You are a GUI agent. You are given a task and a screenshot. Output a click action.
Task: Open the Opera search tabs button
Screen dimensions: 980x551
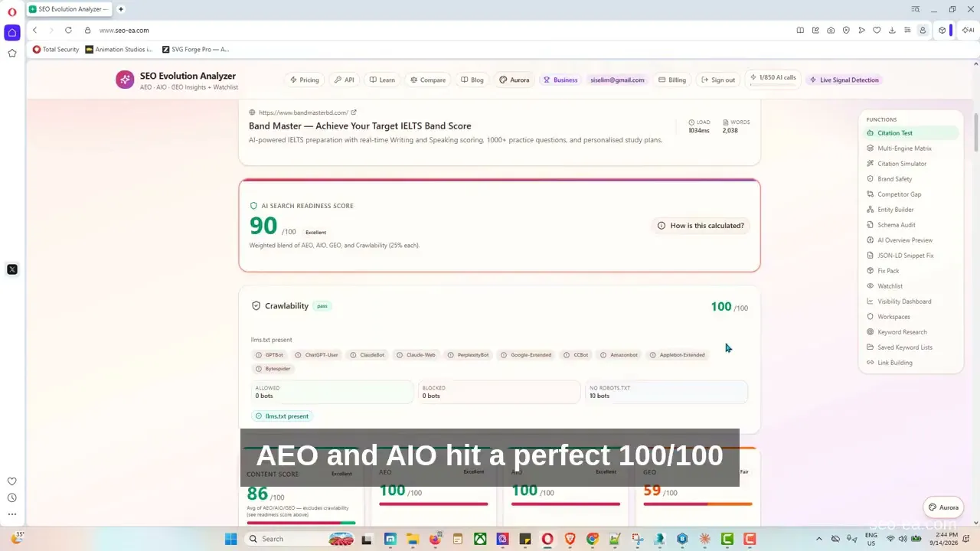tap(916, 9)
